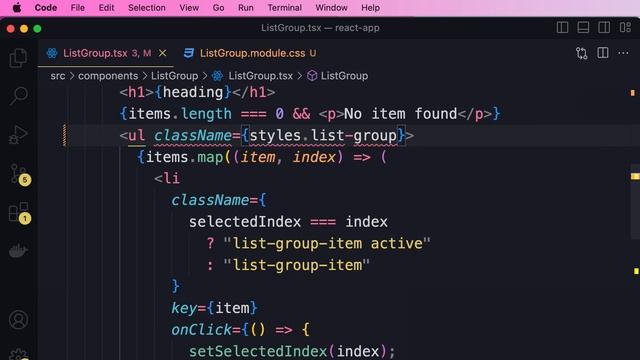This screenshot has height=360, width=640.
Task: Open Extensions view with 1 badge
Action: click(19, 213)
